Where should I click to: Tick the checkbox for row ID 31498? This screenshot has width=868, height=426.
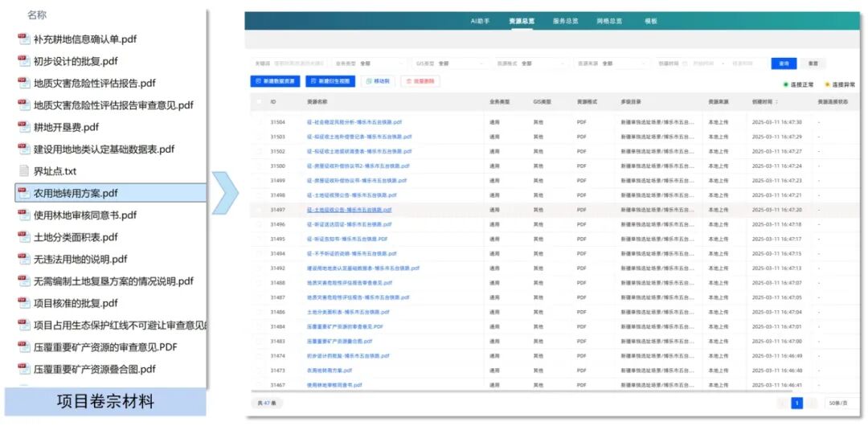pyautogui.click(x=259, y=195)
